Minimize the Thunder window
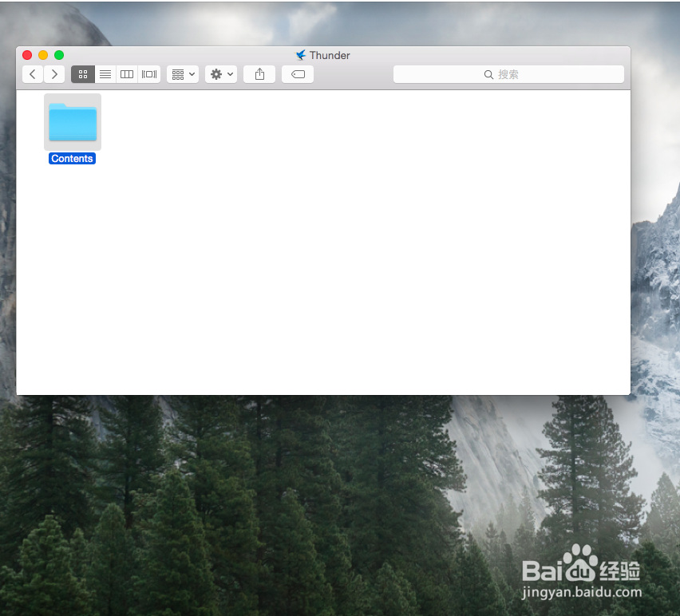 tap(43, 55)
